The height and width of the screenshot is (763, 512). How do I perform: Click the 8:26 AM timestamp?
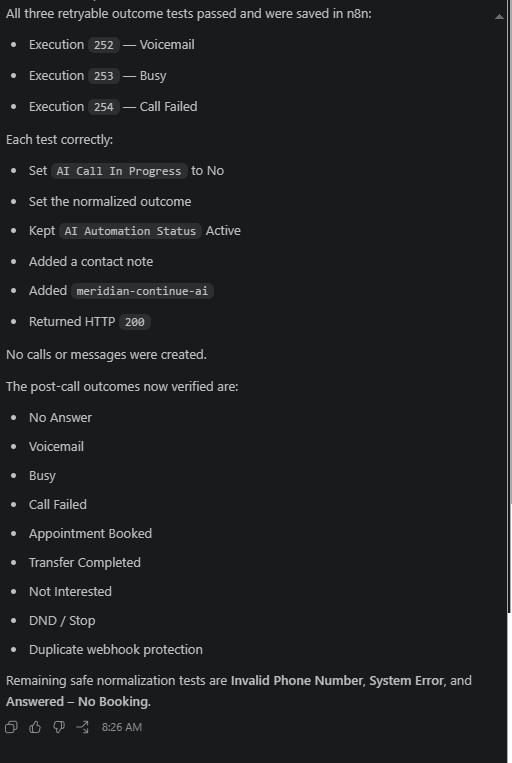pos(122,727)
